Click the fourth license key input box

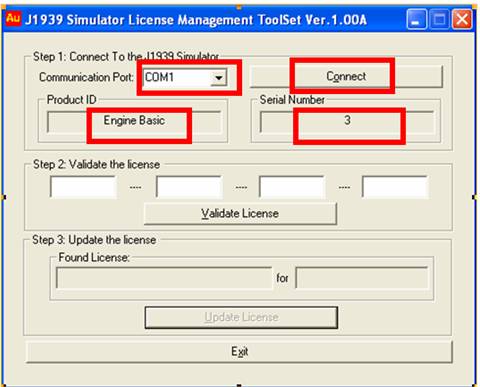pyautogui.click(x=395, y=187)
